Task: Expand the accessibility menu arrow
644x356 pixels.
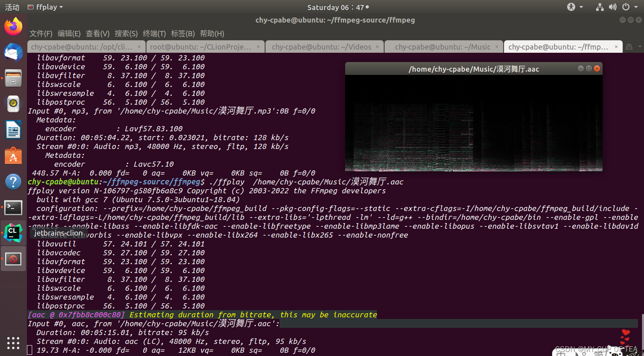Action: 581,7
